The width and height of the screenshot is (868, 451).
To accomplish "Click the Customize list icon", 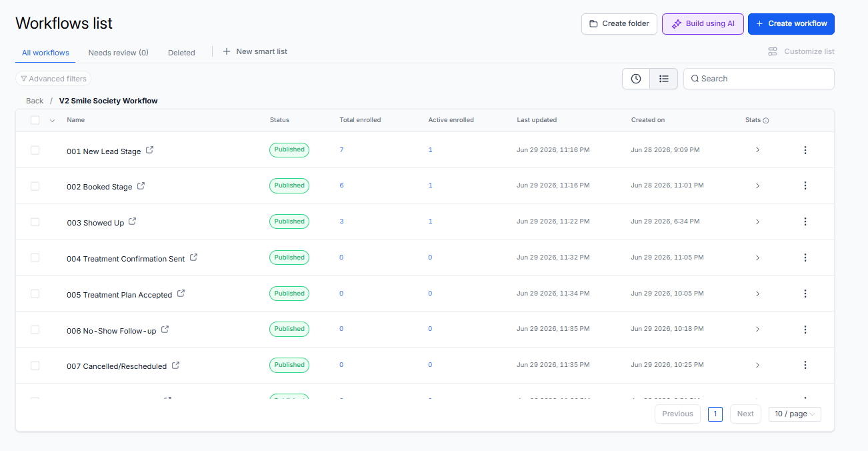I will [773, 51].
